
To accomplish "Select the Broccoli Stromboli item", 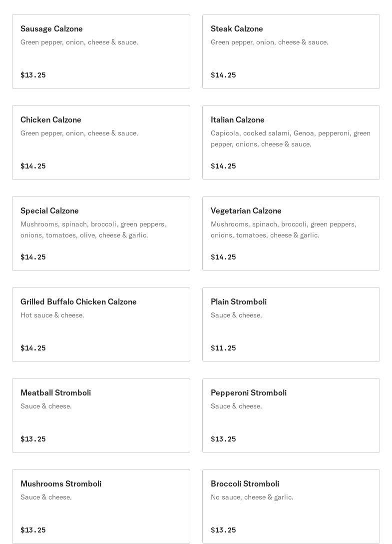I will (x=291, y=506).
